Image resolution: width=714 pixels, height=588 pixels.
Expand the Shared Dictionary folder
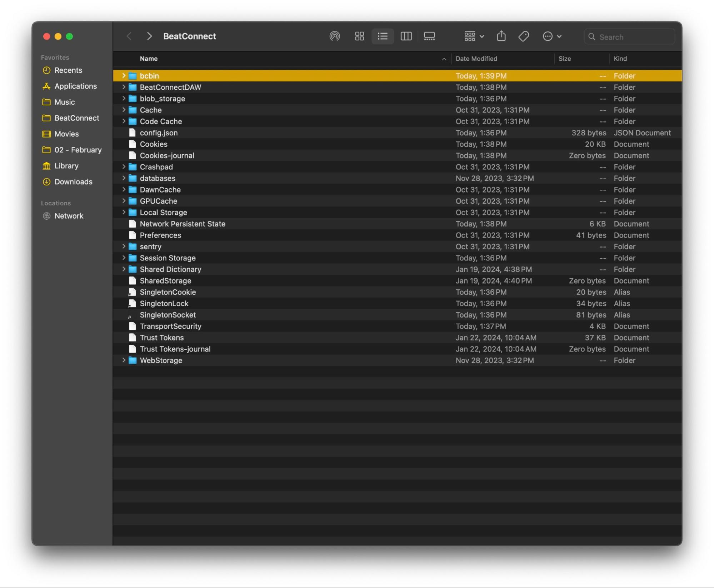[x=124, y=269]
